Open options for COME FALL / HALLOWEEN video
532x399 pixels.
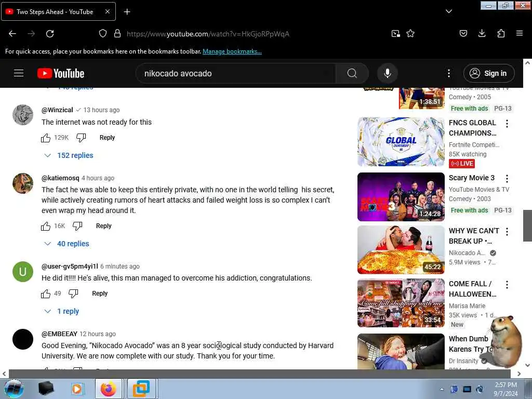pyautogui.click(x=507, y=285)
